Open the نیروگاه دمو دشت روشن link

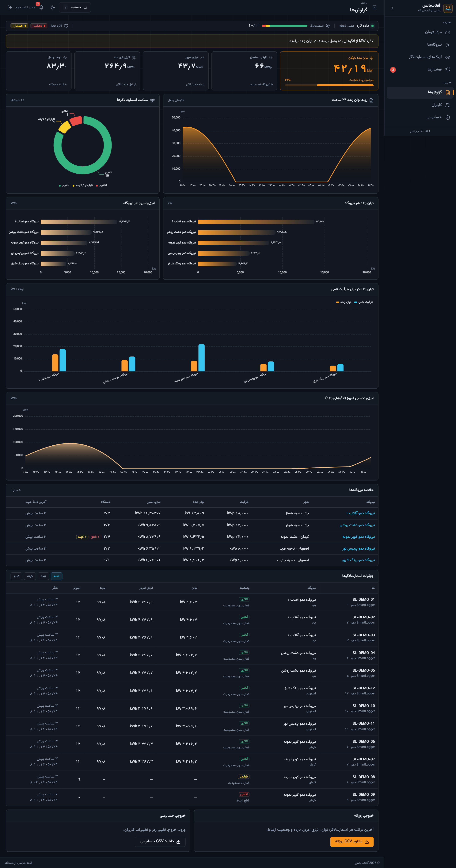point(357,525)
